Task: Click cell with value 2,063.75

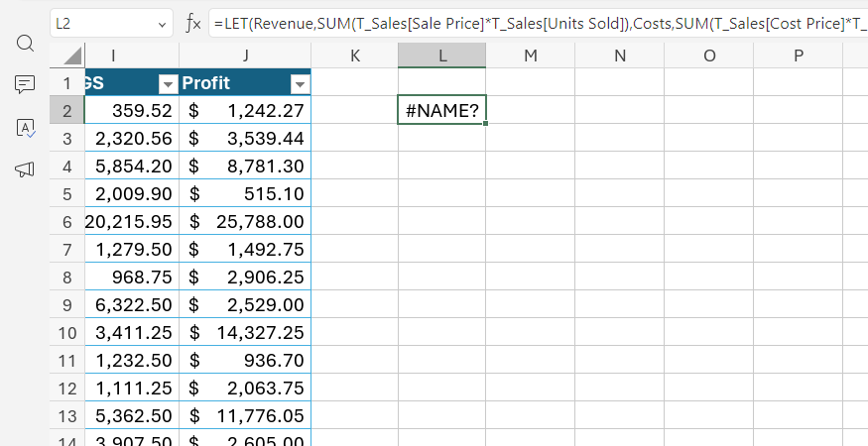Action: tap(245, 388)
